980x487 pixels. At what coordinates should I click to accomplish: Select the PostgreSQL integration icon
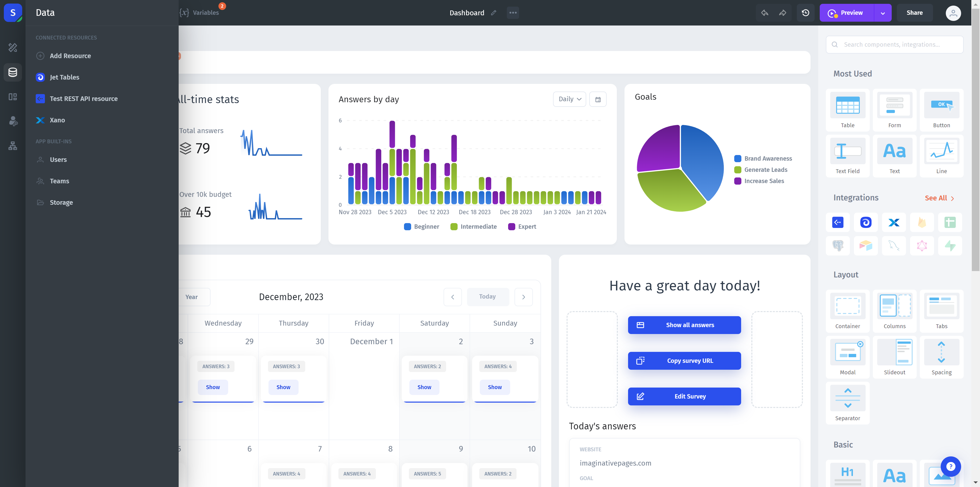click(x=838, y=246)
